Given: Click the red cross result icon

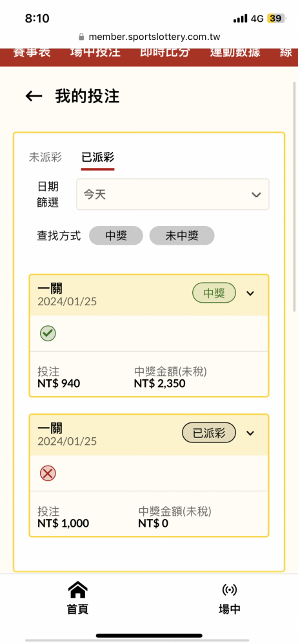Looking at the screenshot, I should click(x=48, y=473).
